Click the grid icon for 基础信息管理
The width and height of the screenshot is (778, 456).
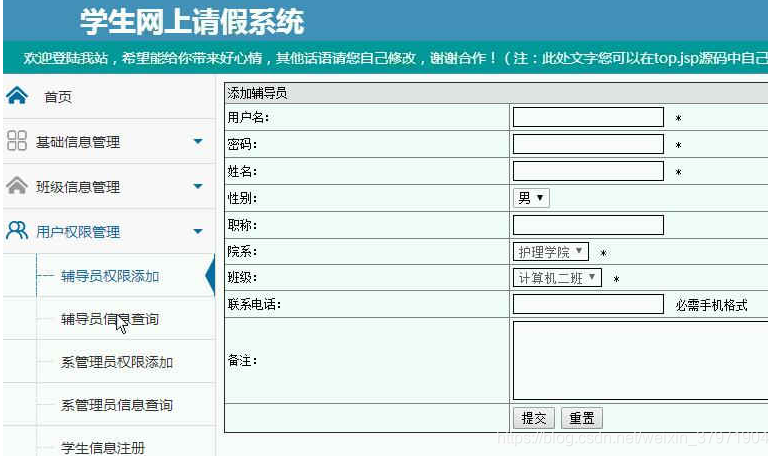[17, 140]
